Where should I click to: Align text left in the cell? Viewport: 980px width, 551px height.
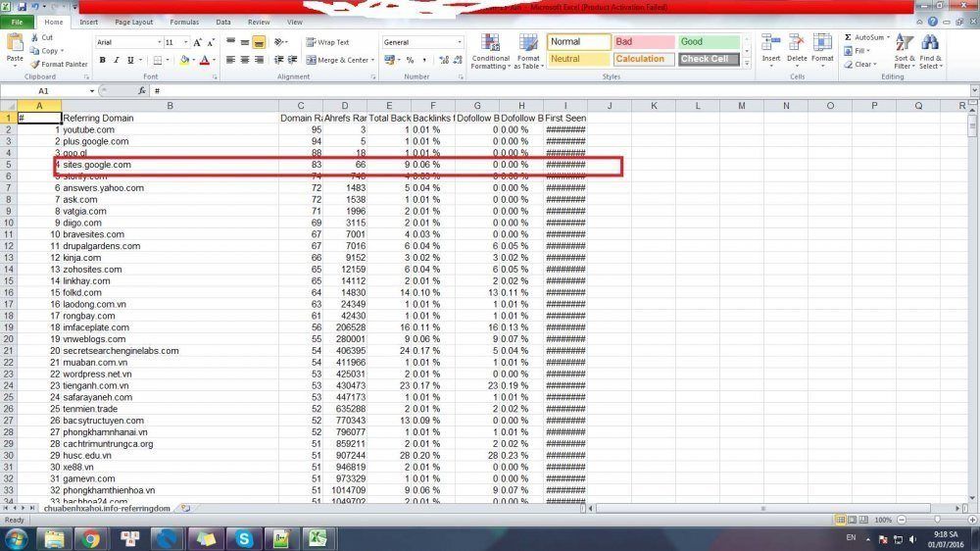tap(230, 60)
